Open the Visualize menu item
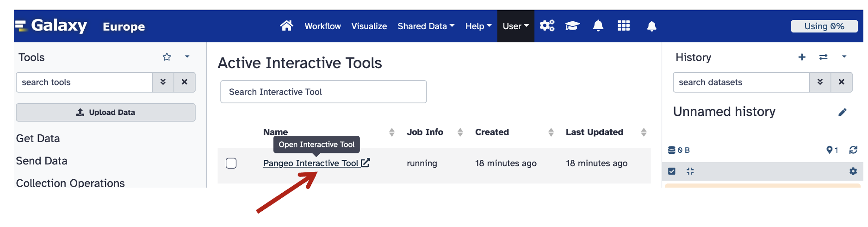This screenshot has width=868, height=227. [369, 26]
